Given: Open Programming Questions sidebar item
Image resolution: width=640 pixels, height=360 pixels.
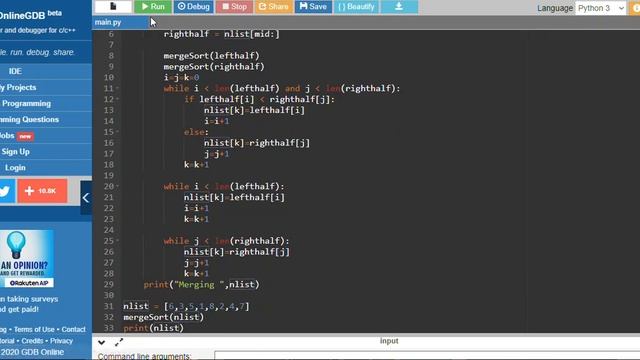Looking at the screenshot, I should tap(29, 120).
